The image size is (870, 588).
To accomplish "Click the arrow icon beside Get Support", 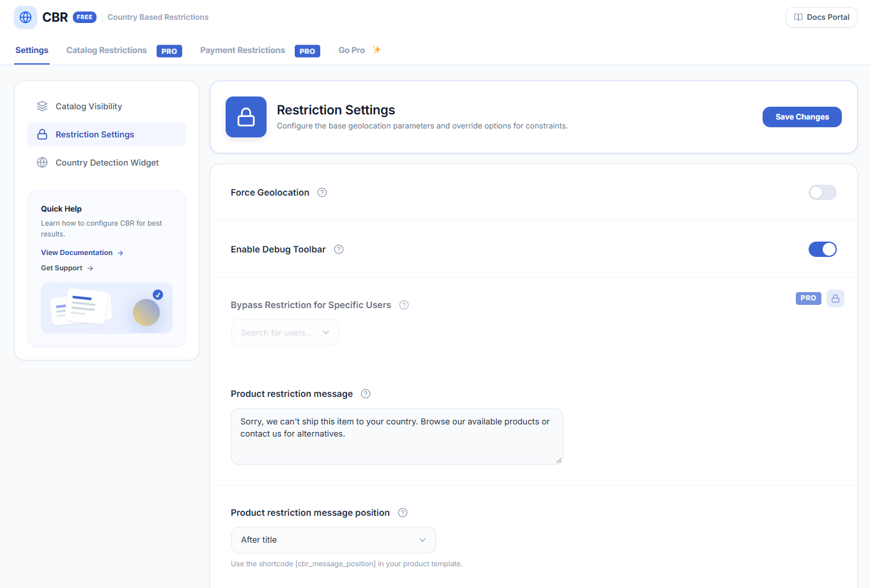I will pyautogui.click(x=90, y=268).
